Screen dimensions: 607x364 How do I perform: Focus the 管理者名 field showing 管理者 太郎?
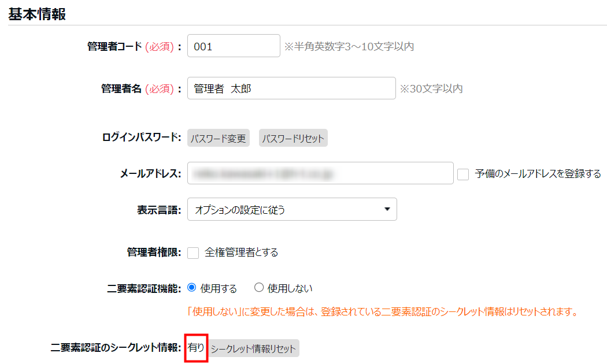click(291, 89)
